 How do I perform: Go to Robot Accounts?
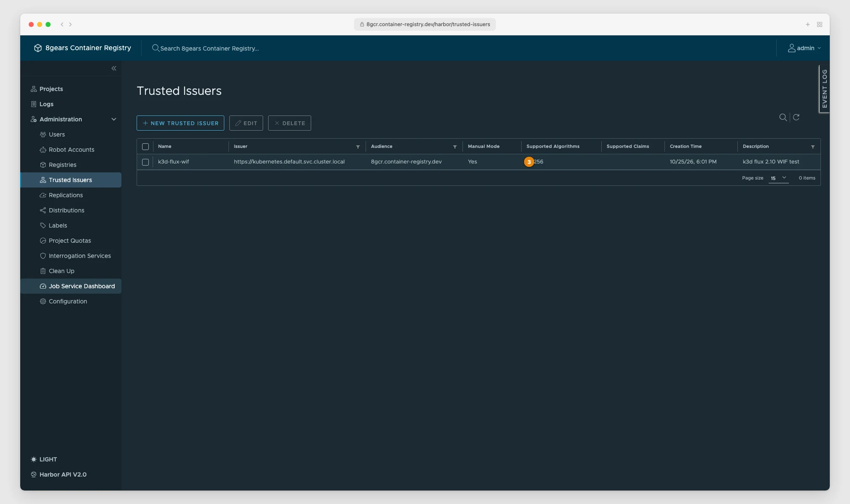[71, 150]
